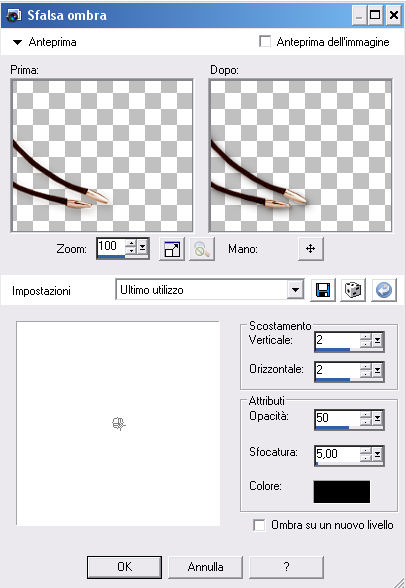This screenshot has height=588, width=406.
Task: Click the shadow offset crosshair in white area
Action: [x=119, y=424]
